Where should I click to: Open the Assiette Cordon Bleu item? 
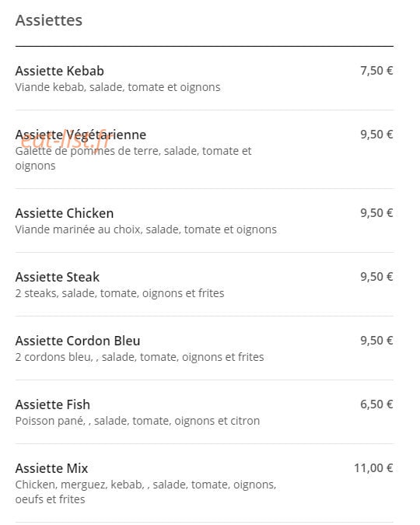pyautogui.click(x=78, y=341)
